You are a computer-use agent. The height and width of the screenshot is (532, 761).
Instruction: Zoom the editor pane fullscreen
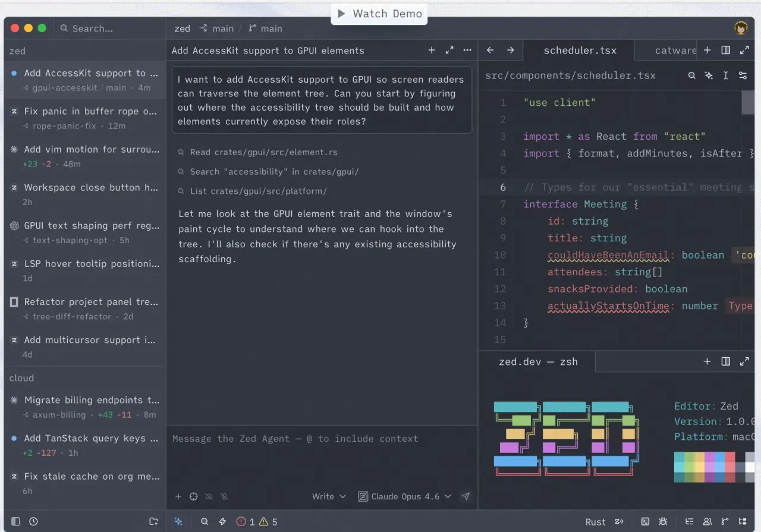click(744, 51)
